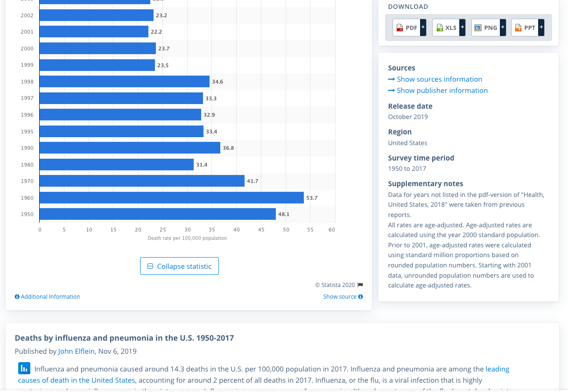Download the statistic as PPT
Screen dimensions: 568x392
click(x=525, y=28)
